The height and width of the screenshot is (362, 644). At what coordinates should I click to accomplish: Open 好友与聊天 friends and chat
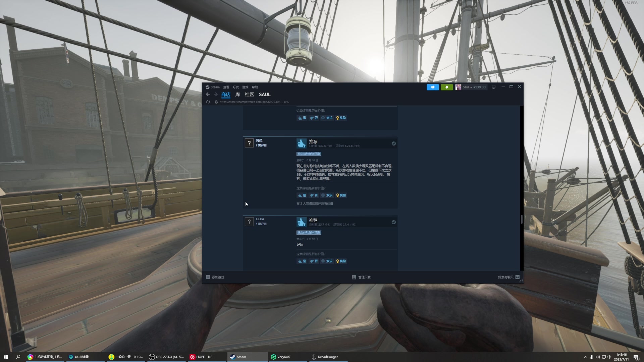[x=509, y=277]
